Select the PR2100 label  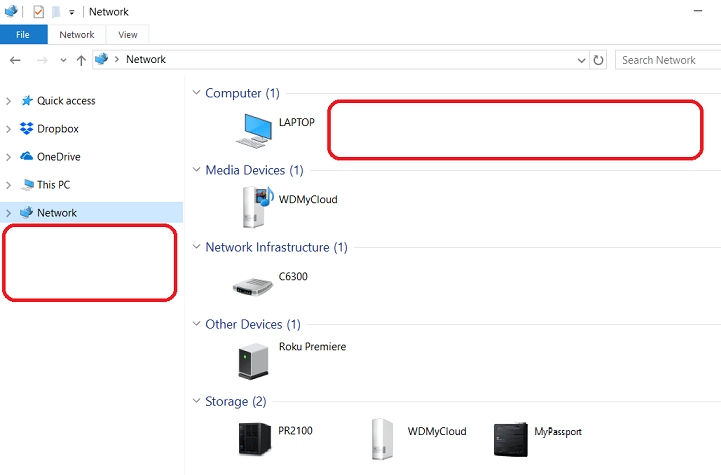click(295, 431)
